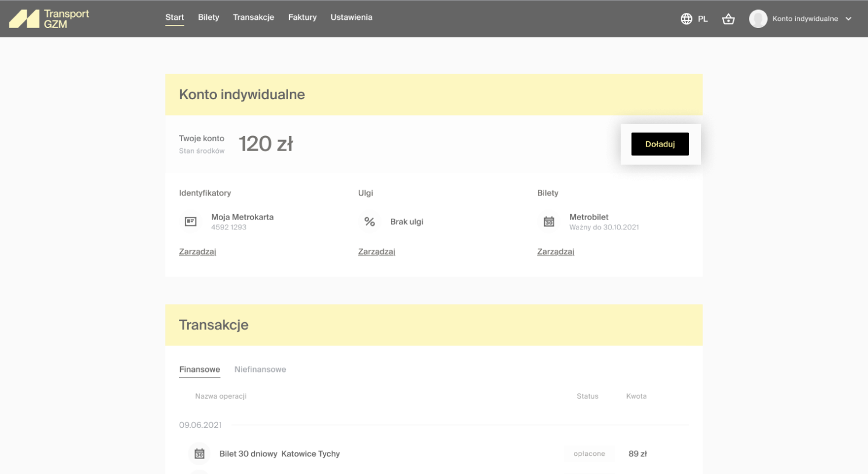Open the shopping basket icon

coord(728,19)
